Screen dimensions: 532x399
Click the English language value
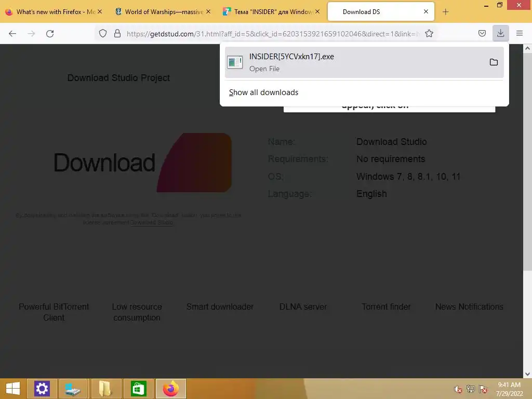tap(371, 194)
